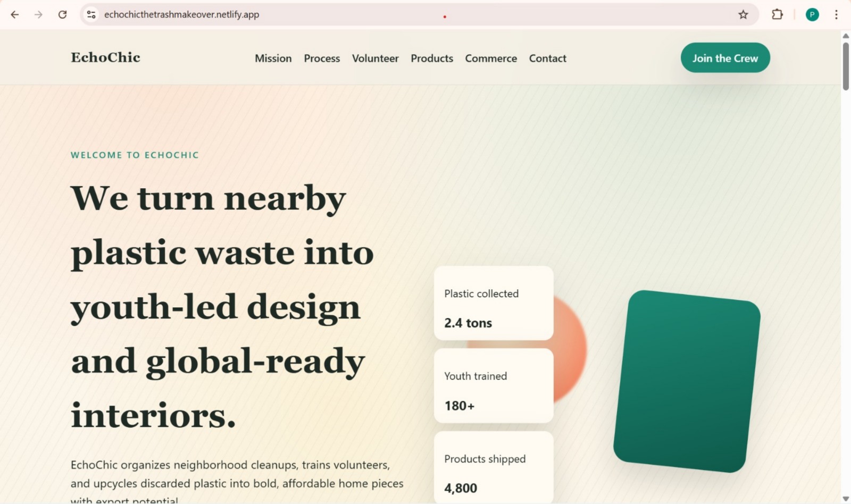Click the hero headline 'We turn nearby'

(208, 199)
